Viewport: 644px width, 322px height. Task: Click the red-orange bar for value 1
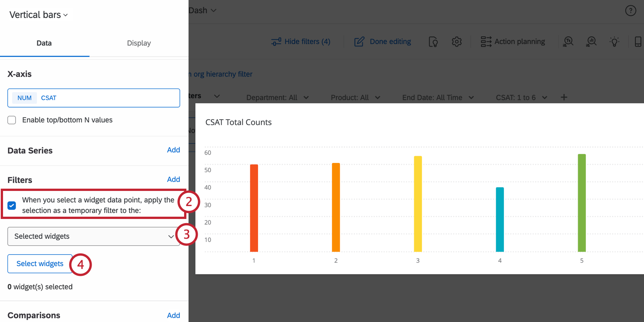[x=254, y=208]
